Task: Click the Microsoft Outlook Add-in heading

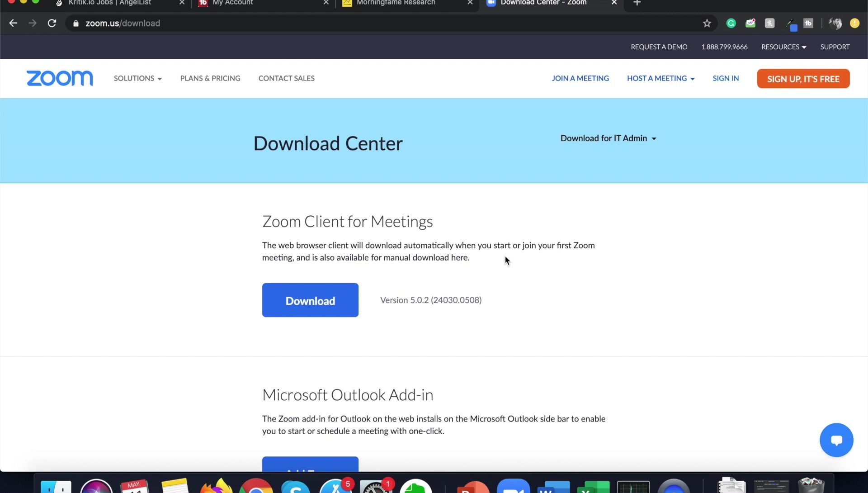Action: point(348,395)
